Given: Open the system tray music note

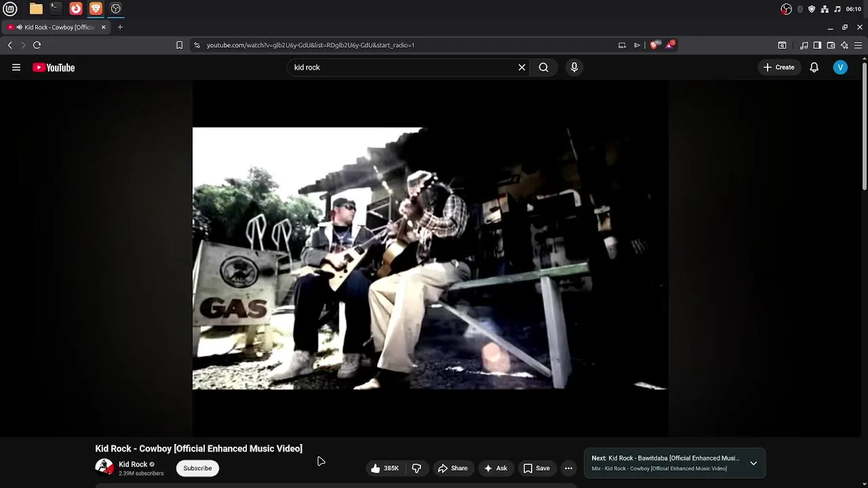Looking at the screenshot, I should tap(837, 9).
